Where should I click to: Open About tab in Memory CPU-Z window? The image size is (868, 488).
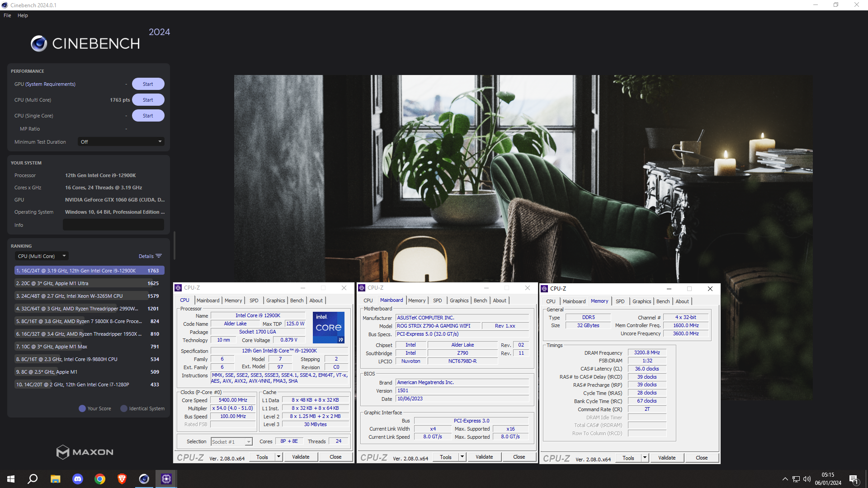click(x=682, y=301)
